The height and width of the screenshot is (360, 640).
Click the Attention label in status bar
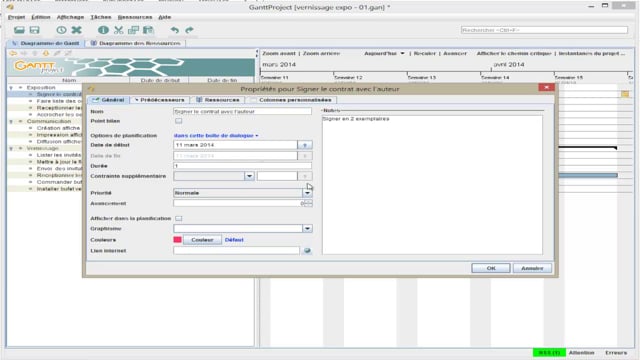point(582,353)
